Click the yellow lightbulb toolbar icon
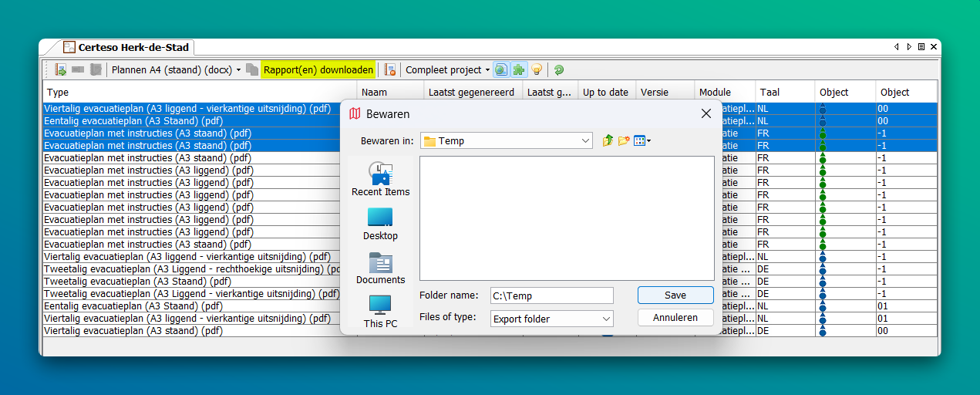The image size is (980, 395). [537, 70]
